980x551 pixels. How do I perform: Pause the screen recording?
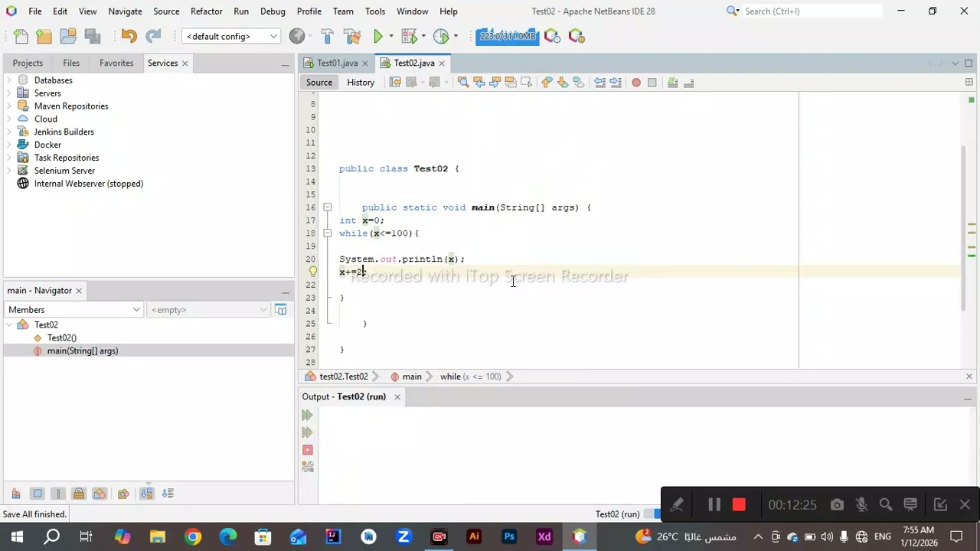[x=714, y=504]
